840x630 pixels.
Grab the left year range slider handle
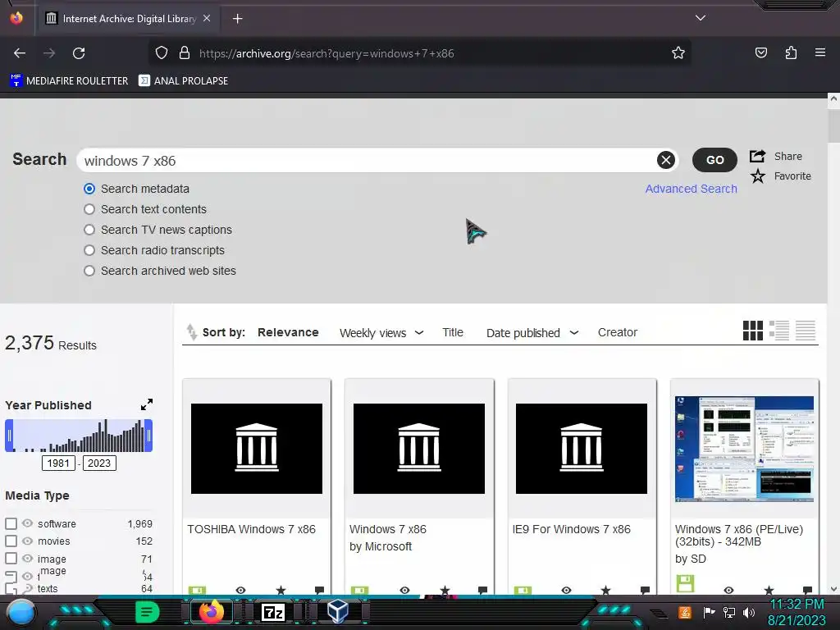click(x=8, y=436)
